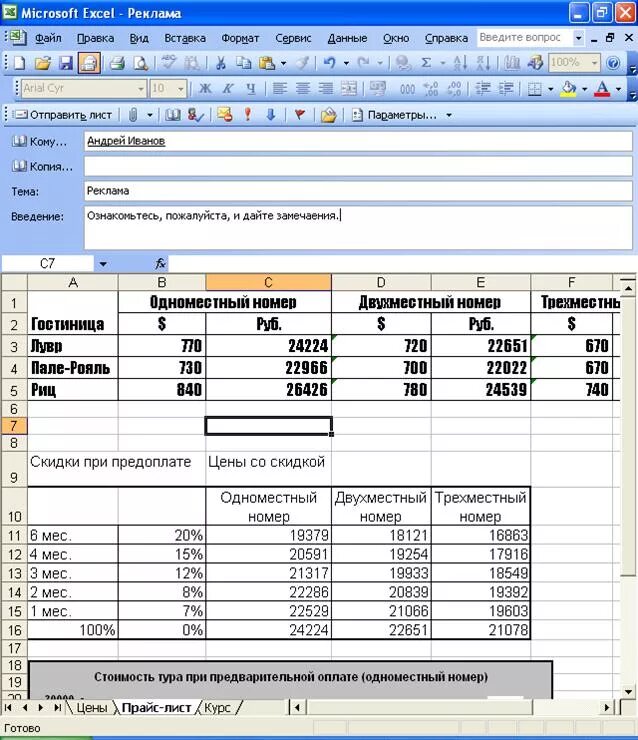Screen dimensions: 638x740
Task: Click the Тема subject field
Action: coord(358,191)
